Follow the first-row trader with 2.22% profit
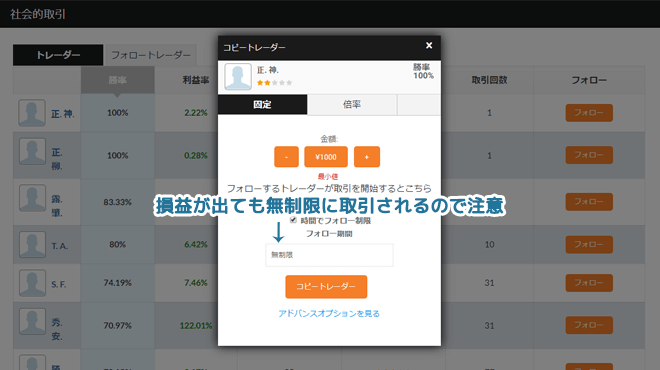Image resolution: width=660 pixels, height=370 pixels. (589, 113)
